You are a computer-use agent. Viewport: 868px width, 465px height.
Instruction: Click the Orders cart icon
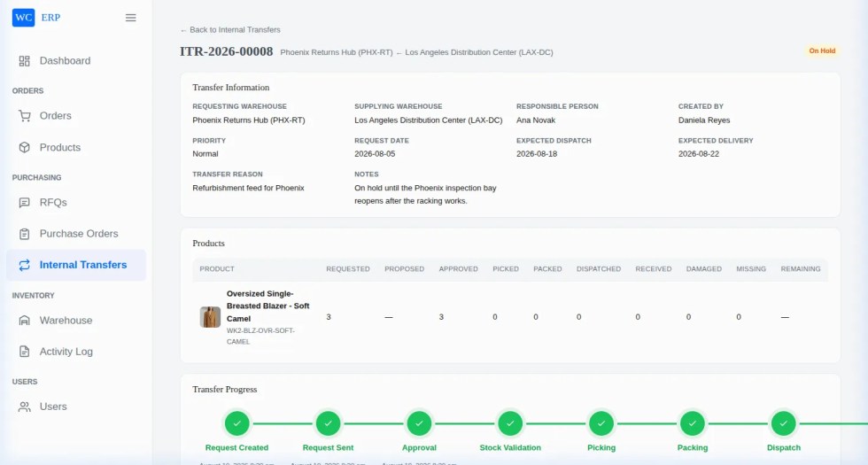click(25, 116)
